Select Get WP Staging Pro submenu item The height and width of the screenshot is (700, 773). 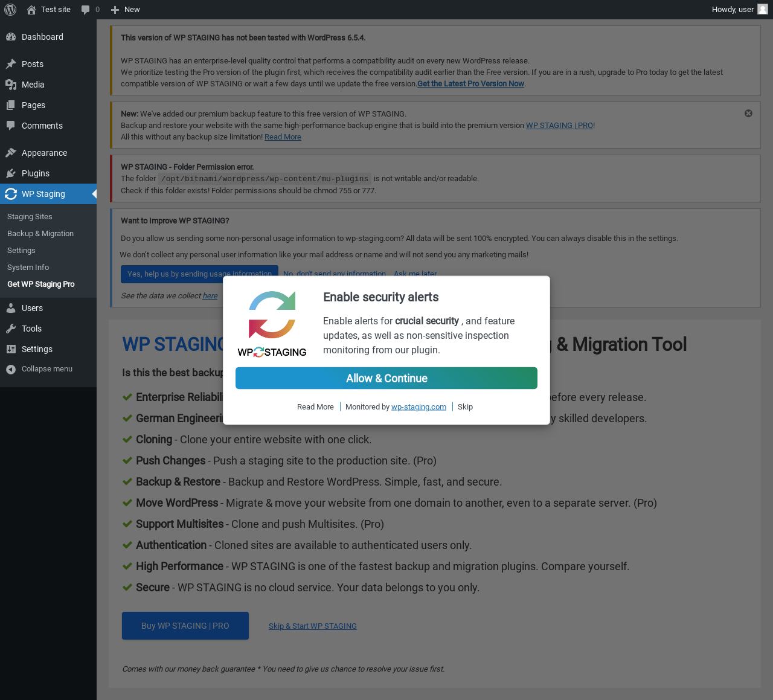click(x=41, y=284)
